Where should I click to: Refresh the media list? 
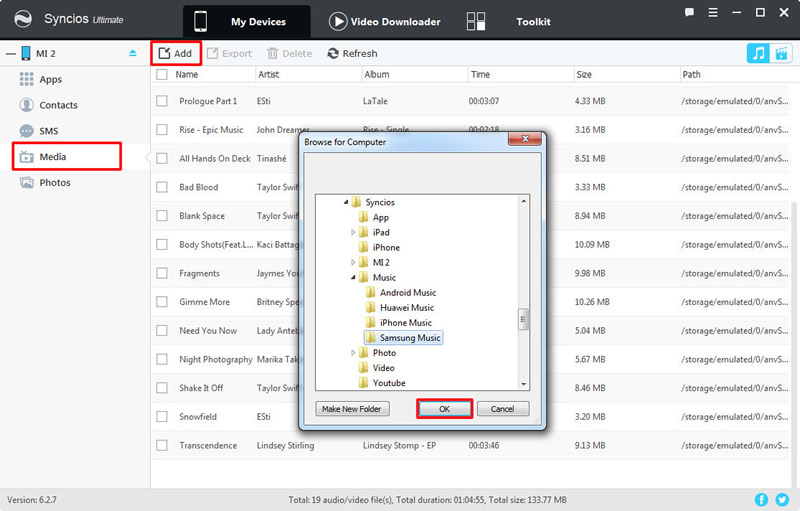(352, 53)
